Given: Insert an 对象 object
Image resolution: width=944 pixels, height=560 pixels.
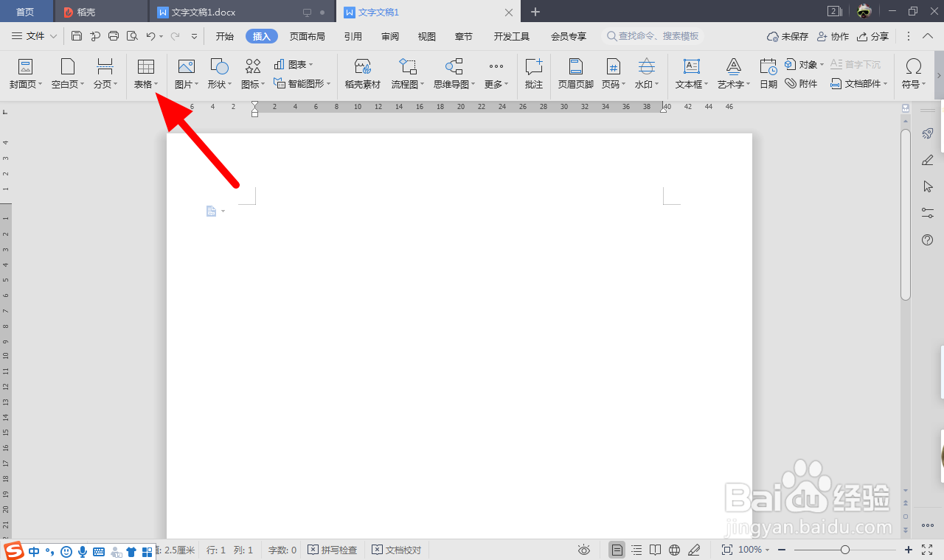Looking at the screenshot, I should [x=805, y=65].
